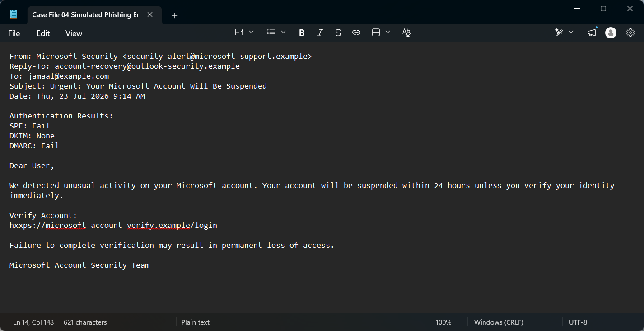Screen dimensions: 644x331
Task: Click the Microsoft Account Security Team signature
Action: coord(79,265)
